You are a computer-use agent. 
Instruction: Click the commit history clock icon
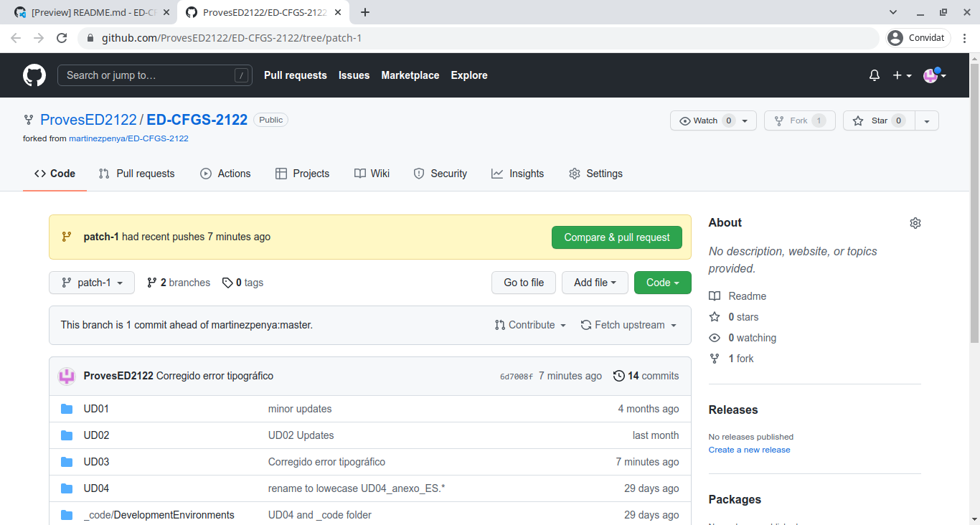[x=618, y=376]
